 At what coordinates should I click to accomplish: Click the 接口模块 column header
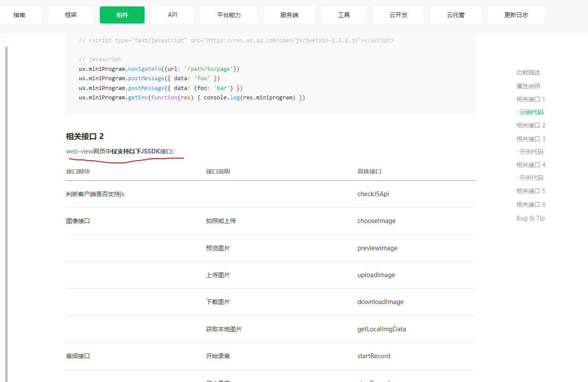coord(78,171)
